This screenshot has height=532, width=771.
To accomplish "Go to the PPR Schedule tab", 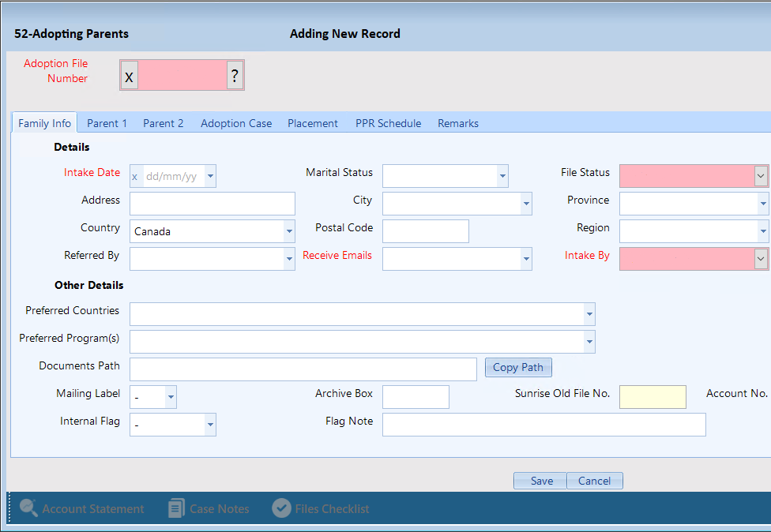I will 388,123.
